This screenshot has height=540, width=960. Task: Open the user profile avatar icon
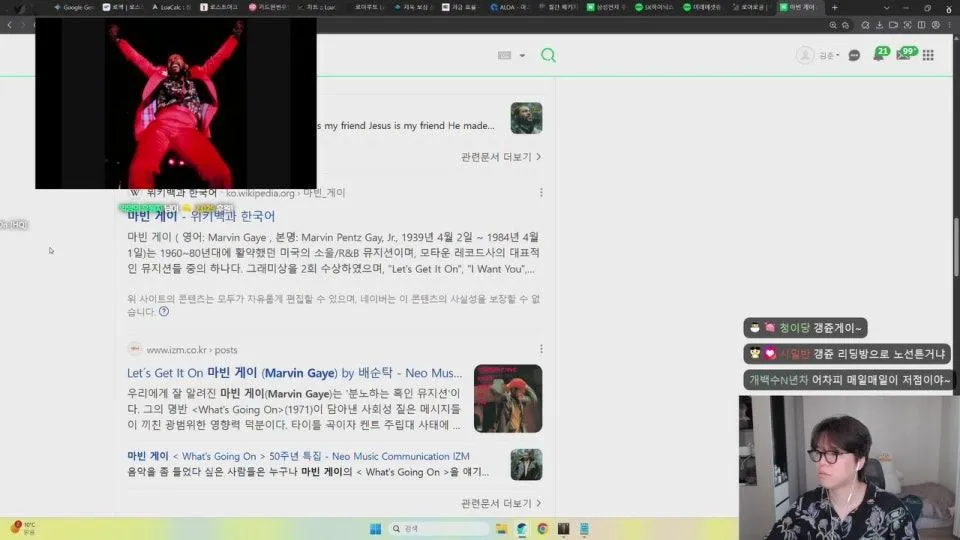[x=804, y=55]
